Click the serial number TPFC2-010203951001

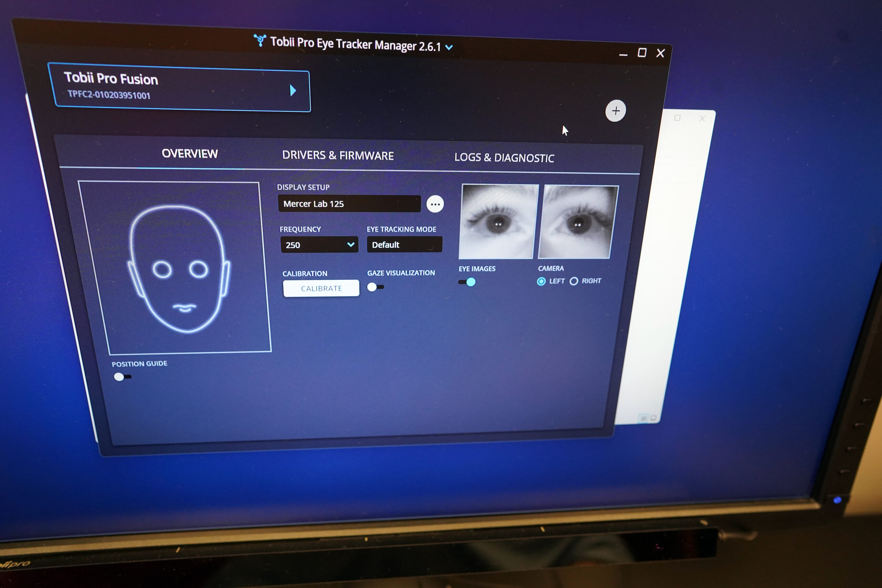coord(109,94)
